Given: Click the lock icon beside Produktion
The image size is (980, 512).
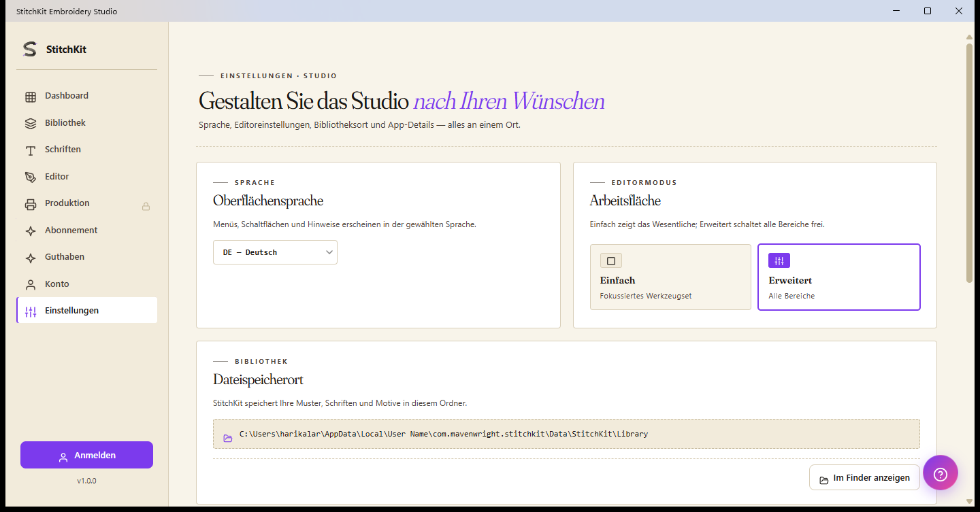Looking at the screenshot, I should pos(146,206).
